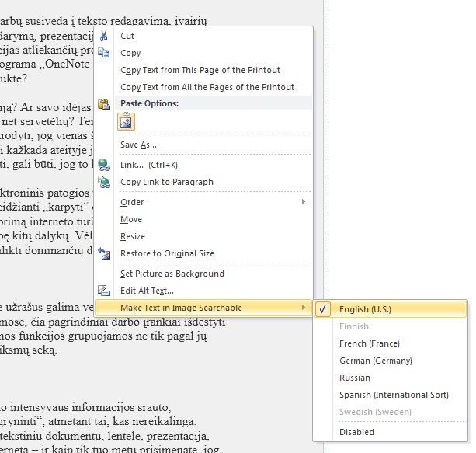
Task: Click the Restore to Original Size icon
Action: [x=104, y=253]
